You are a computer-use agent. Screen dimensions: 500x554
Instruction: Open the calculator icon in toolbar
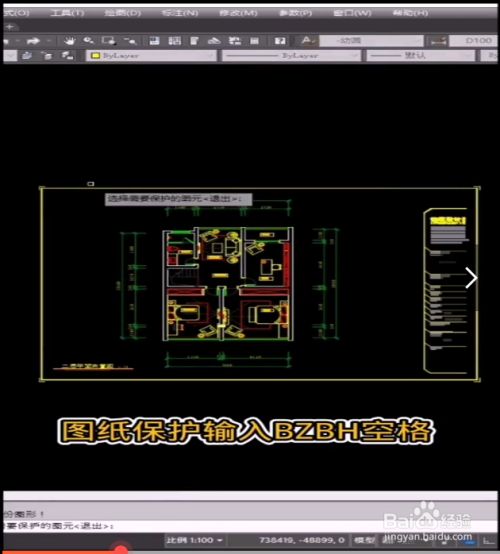pos(254,41)
